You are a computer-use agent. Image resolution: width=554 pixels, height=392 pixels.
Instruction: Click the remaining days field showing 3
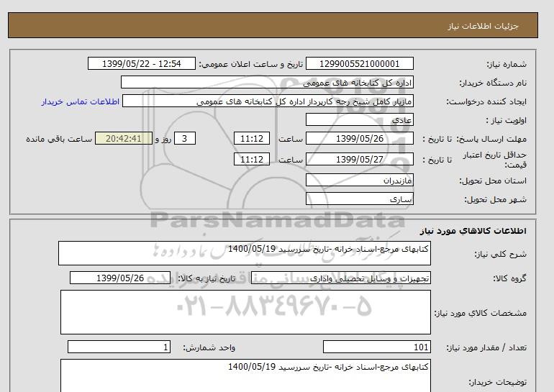(x=185, y=138)
